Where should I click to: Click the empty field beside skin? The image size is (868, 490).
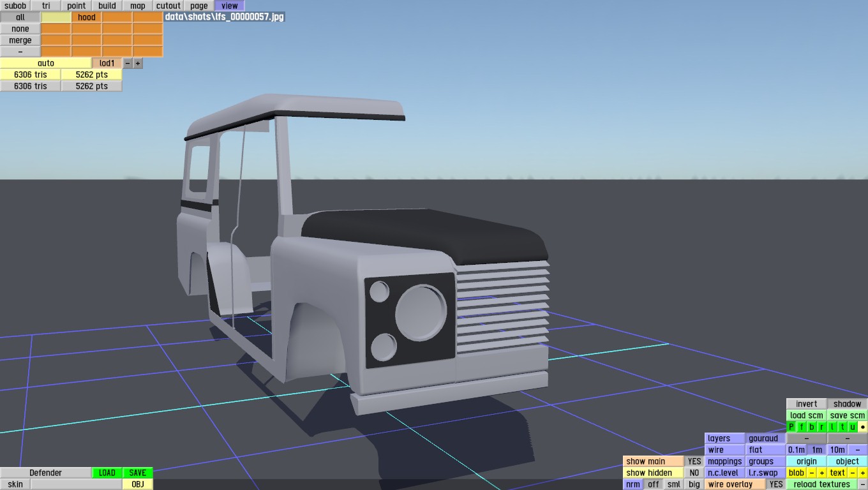pos(77,484)
